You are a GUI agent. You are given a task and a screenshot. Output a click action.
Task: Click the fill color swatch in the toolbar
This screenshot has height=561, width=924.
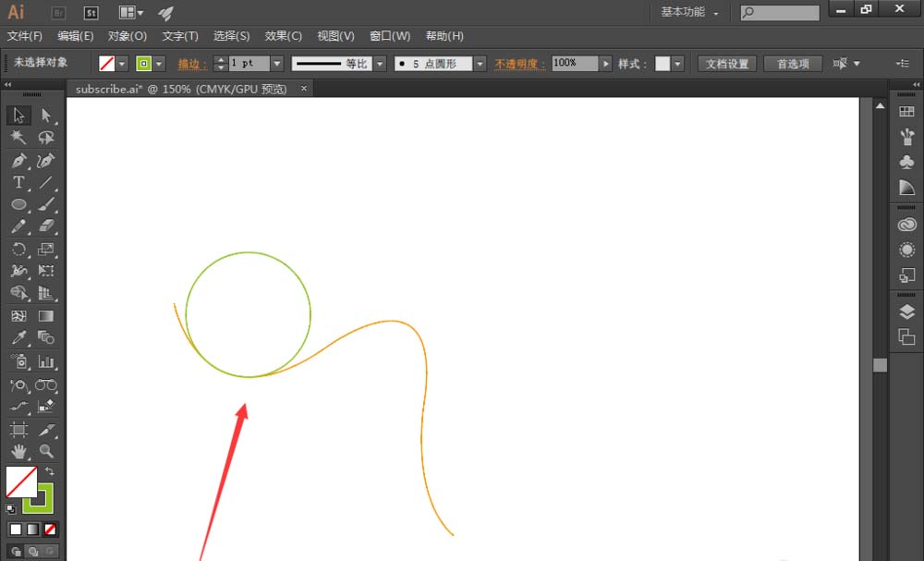(x=109, y=63)
